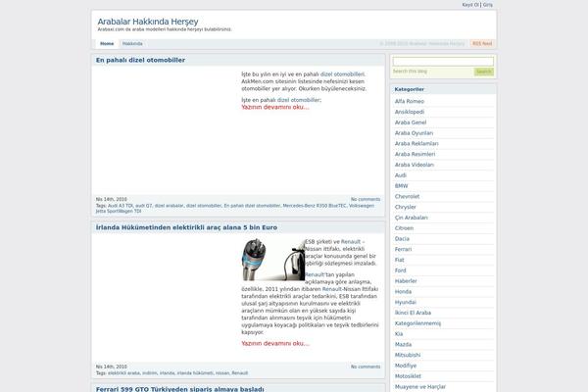Open the Honda category
Screen dimensions: 588x392
(403, 291)
